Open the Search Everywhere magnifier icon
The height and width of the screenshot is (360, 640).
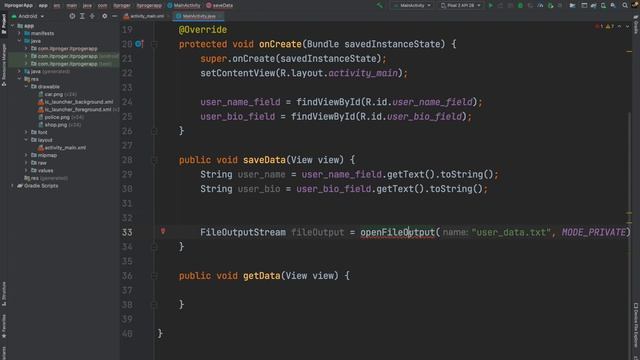[625, 5]
